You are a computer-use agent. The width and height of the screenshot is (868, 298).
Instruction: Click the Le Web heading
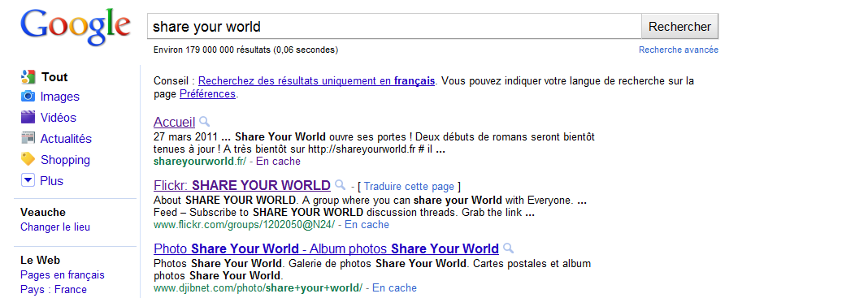coord(41,260)
